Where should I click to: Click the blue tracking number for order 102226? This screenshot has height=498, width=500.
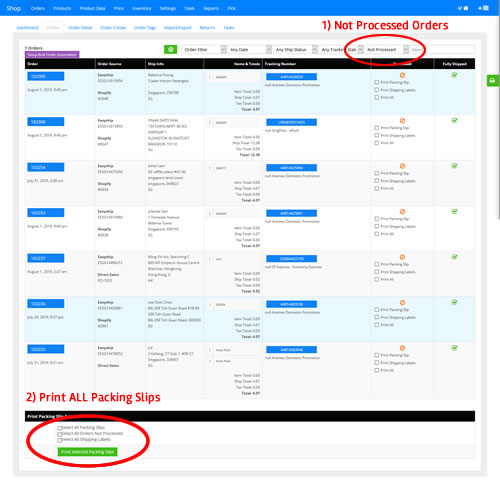click(291, 304)
